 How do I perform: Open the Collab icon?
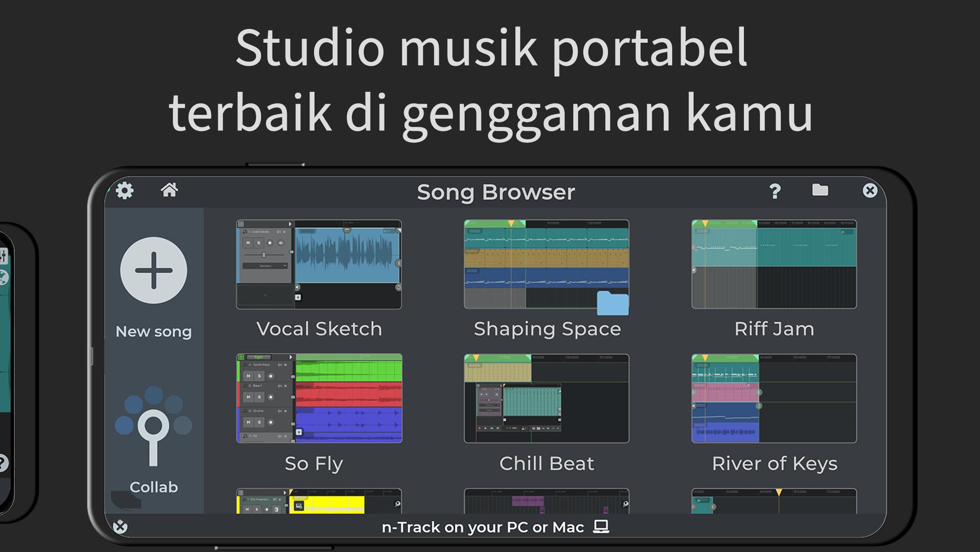click(x=154, y=426)
